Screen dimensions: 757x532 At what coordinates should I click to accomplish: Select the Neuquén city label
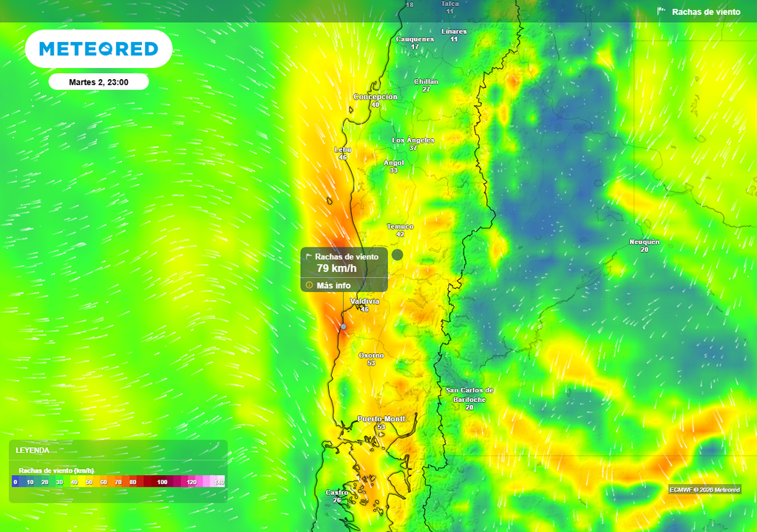pyautogui.click(x=644, y=242)
